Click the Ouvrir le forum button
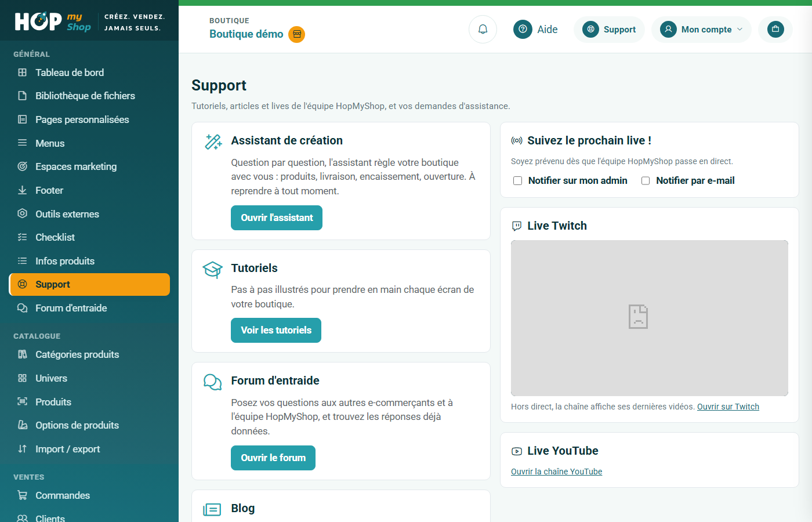This screenshot has width=812, height=522. click(273, 458)
